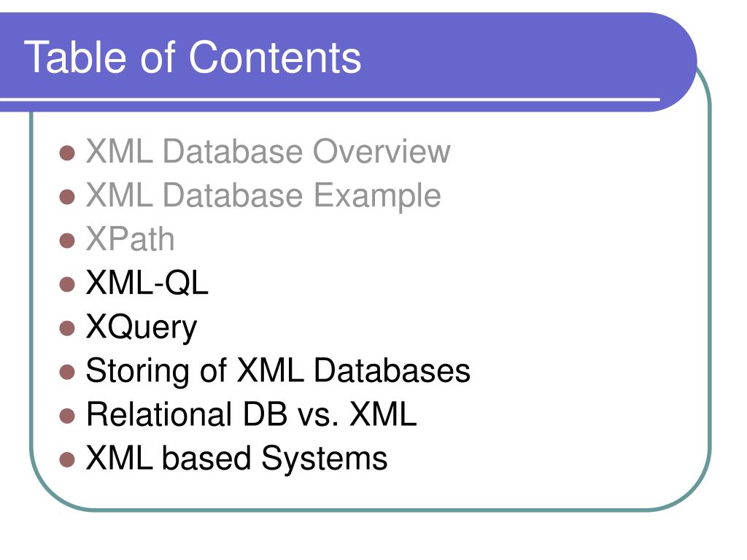This screenshot has height=560, width=747.
Task: Click bullet beside XML Database Example
Action: click(x=67, y=197)
